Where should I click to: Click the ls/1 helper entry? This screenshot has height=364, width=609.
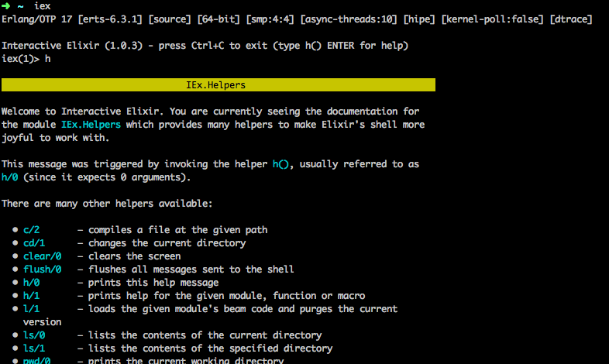pos(34,349)
